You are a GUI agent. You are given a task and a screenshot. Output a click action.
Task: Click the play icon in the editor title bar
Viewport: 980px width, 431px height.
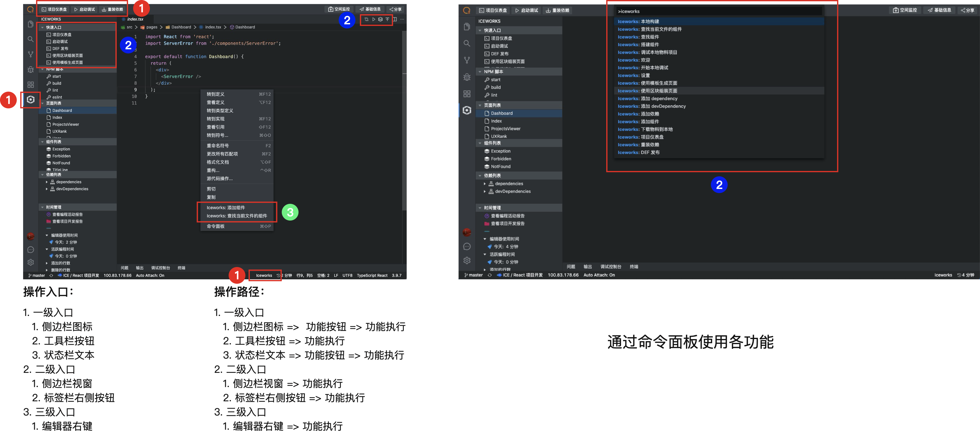pos(374,19)
